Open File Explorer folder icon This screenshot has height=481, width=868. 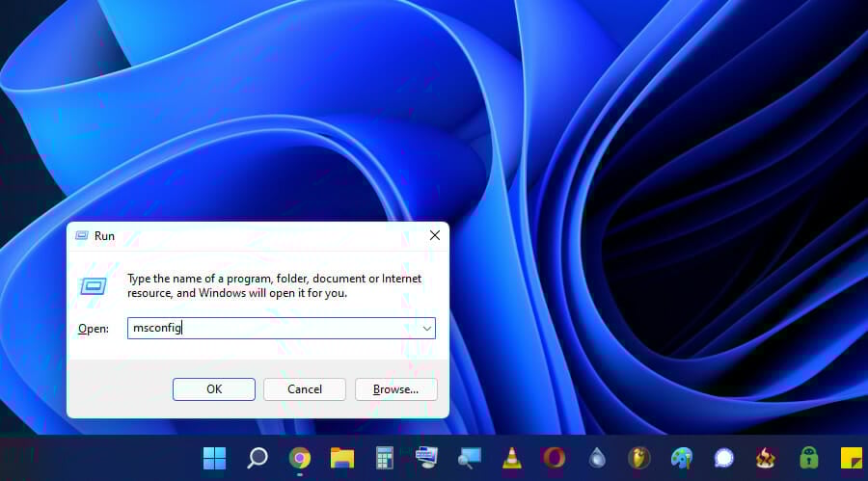pyautogui.click(x=342, y=458)
